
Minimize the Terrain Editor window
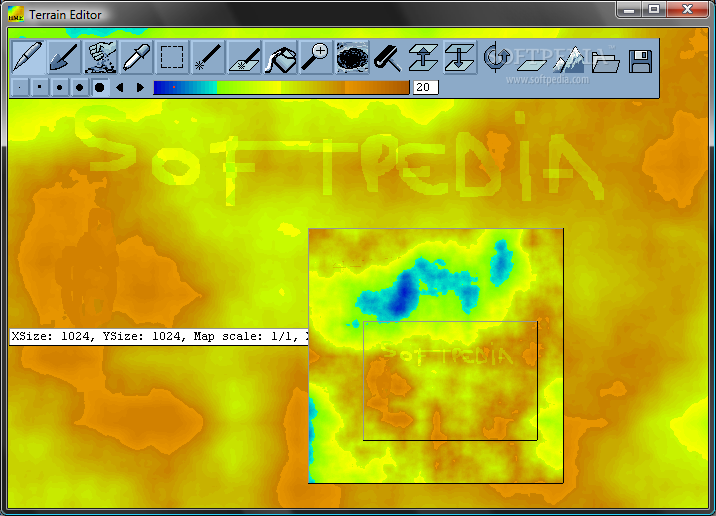tap(629, 10)
